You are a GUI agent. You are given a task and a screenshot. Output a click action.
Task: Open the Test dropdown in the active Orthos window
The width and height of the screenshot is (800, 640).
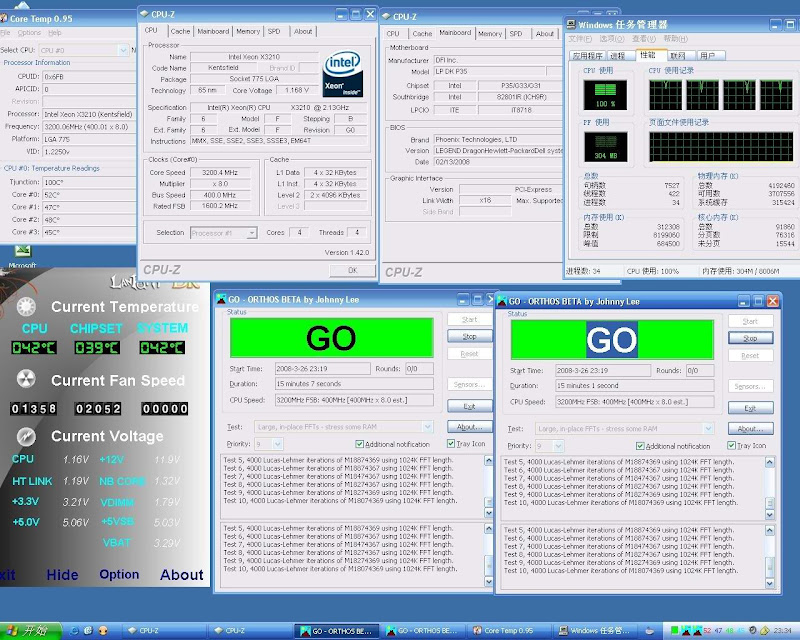pyautogui.click(x=708, y=429)
